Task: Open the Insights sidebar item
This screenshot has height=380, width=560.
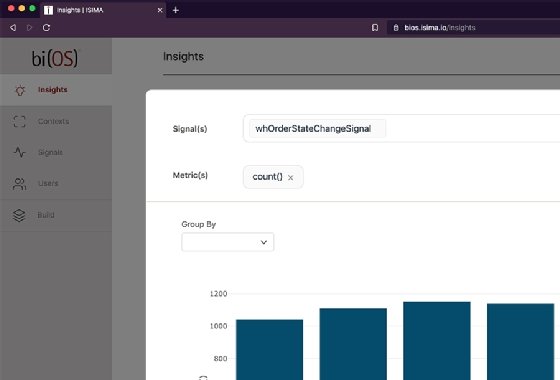Action: tap(56, 90)
